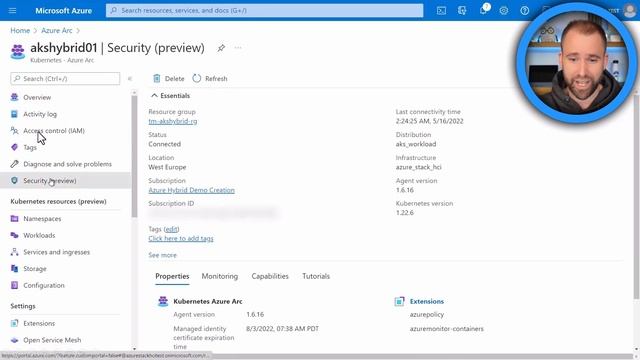The height and width of the screenshot is (360, 640).
Task: Click the main content vertical scrollbar
Action: pyautogui.click(x=637, y=196)
